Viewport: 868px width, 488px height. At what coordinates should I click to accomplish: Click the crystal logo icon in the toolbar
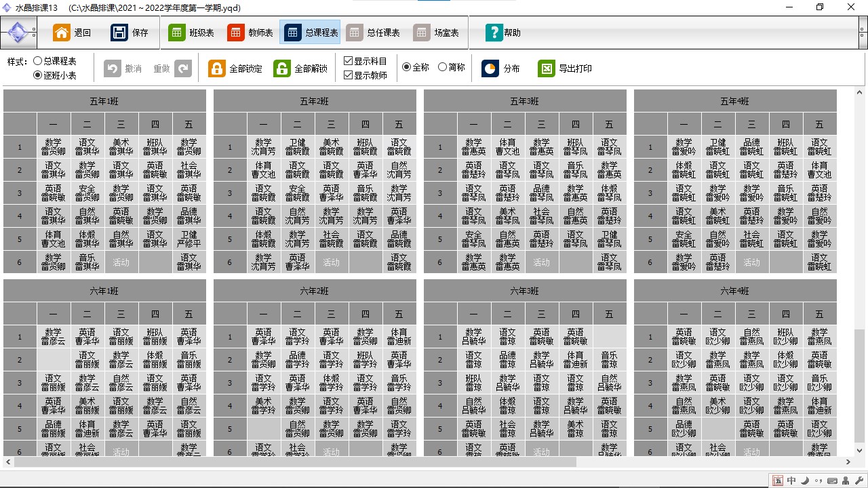point(21,33)
